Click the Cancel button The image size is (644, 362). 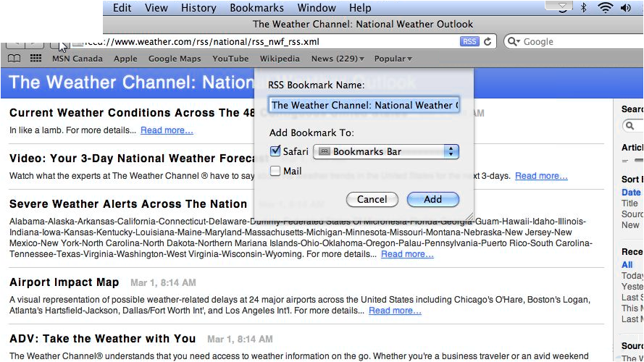372,200
